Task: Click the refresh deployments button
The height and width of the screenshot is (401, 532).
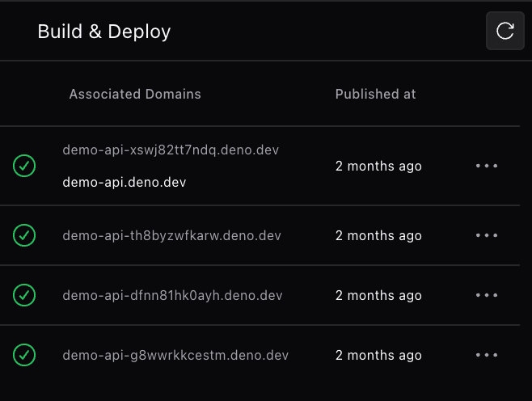Action: point(505,31)
